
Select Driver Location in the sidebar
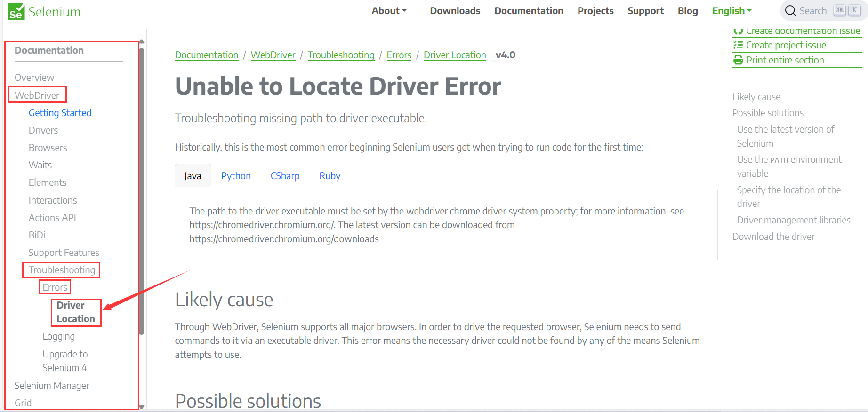pyautogui.click(x=76, y=312)
